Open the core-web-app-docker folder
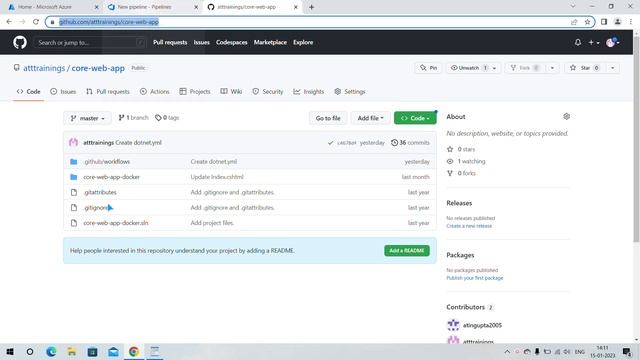 tap(111, 177)
